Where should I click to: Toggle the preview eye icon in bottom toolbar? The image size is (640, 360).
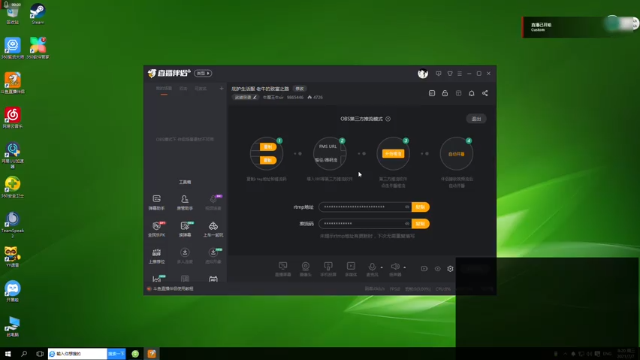[438, 269]
